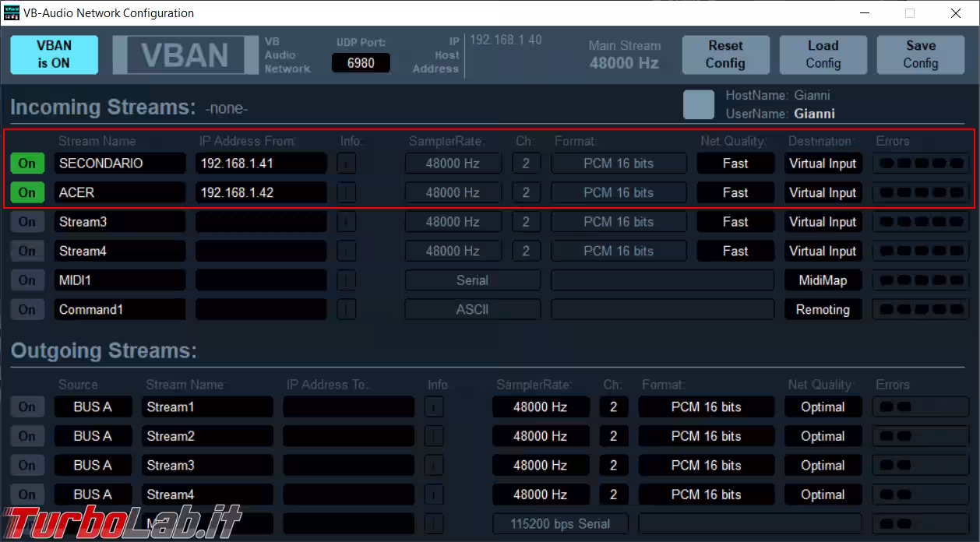The height and width of the screenshot is (542, 980).
Task: Open Remoting destination for Command1
Action: [822, 310]
